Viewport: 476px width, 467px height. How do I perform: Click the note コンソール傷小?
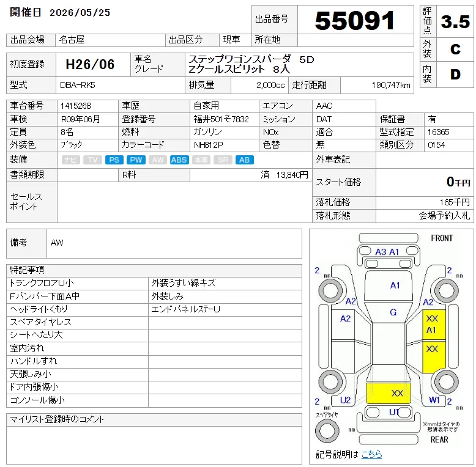pyautogui.click(x=37, y=400)
